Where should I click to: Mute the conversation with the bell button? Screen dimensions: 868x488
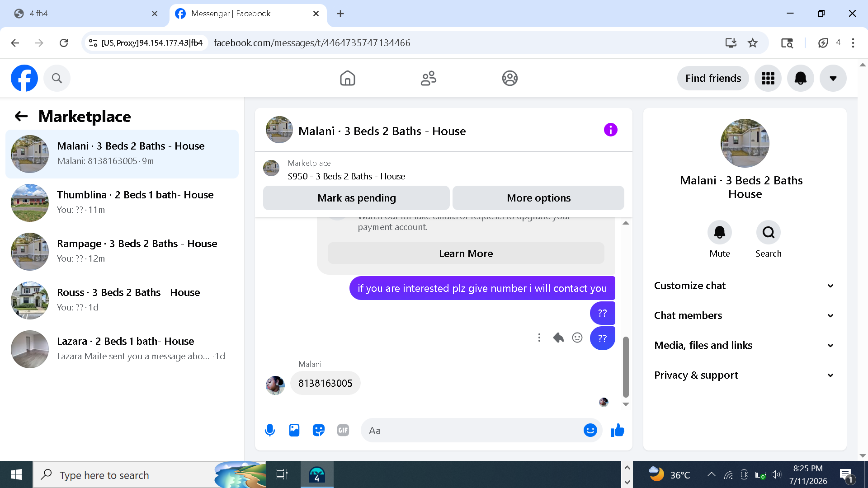pos(720,232)
